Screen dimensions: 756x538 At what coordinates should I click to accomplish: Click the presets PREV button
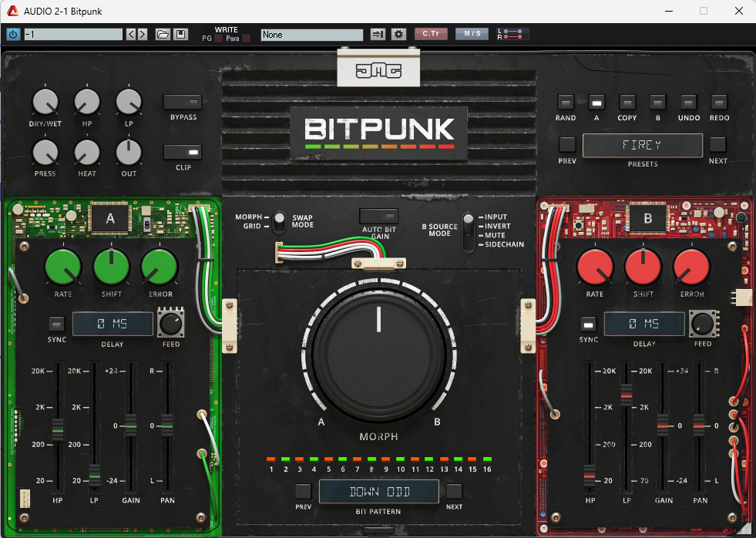(x=567, y=145)
